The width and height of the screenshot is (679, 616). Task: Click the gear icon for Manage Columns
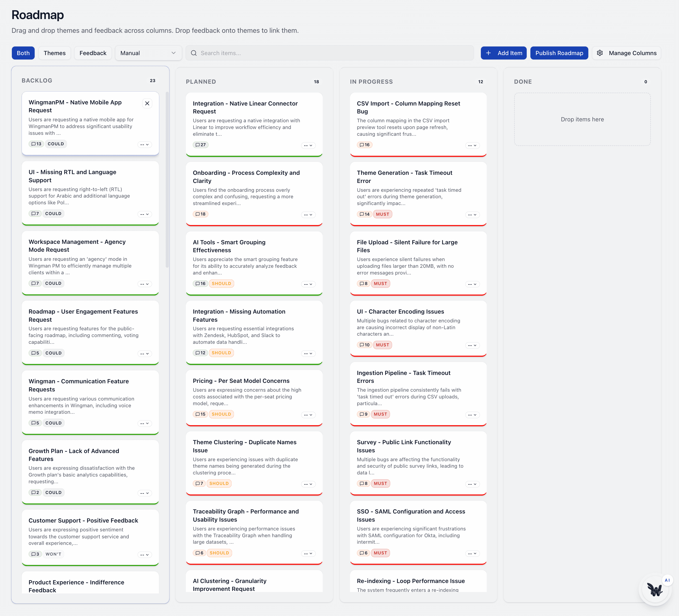click(600, 53)
